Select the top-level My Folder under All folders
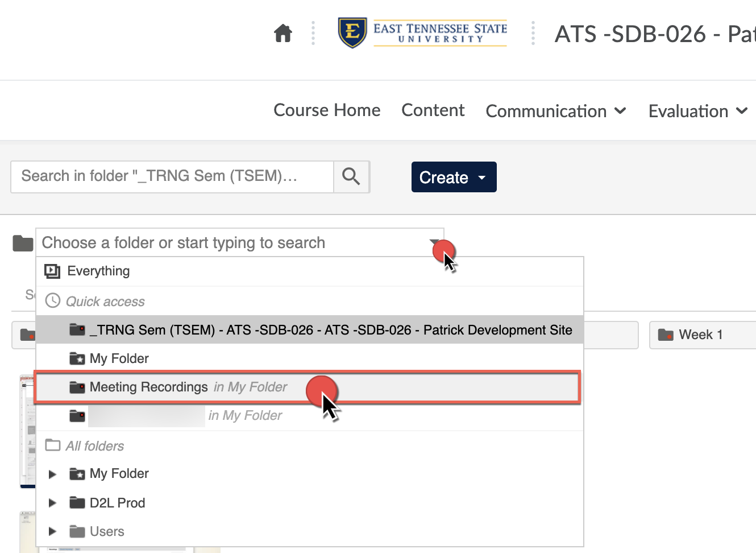The width and height of the screenshot is (756, 553). (119, 473)
